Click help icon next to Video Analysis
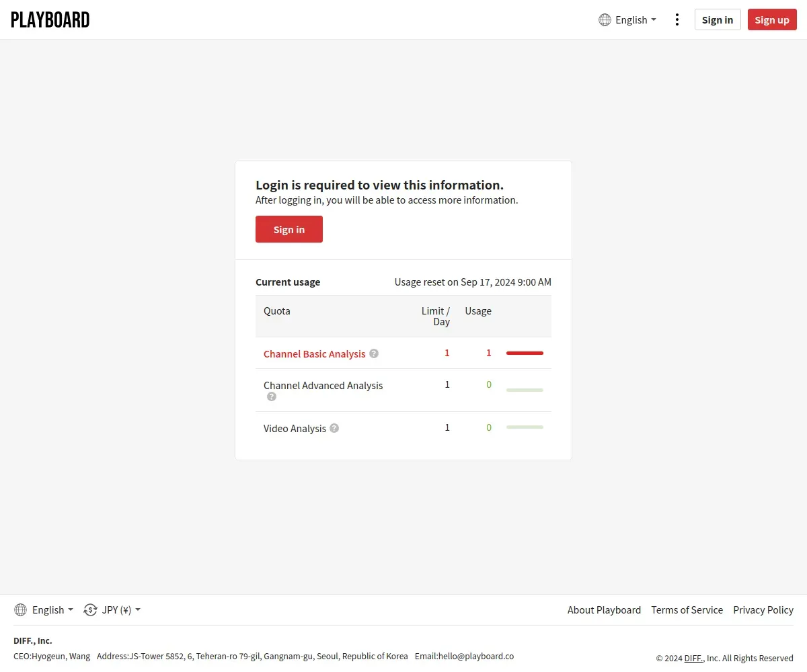807x672 pixels. point(334,428)
